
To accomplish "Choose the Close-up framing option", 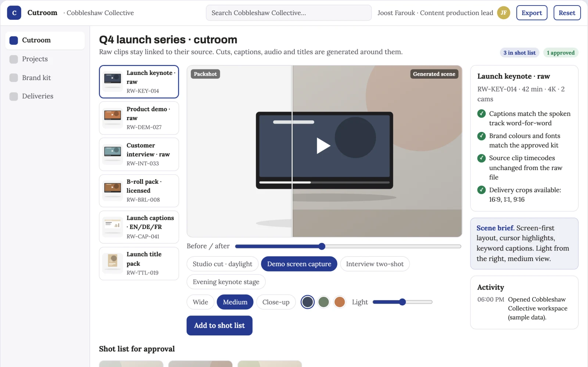I will [x=276, y=302].
